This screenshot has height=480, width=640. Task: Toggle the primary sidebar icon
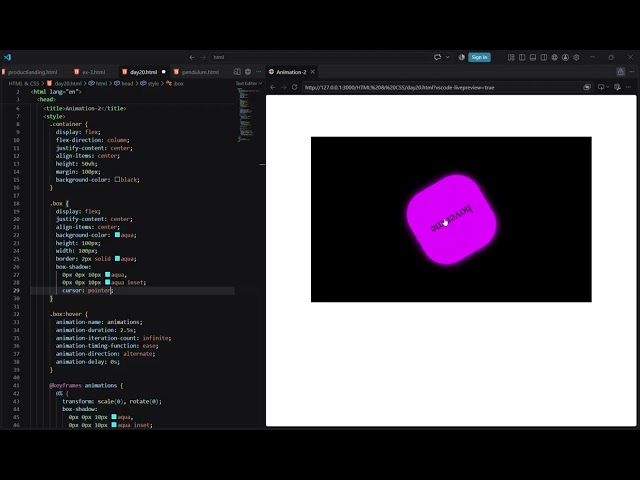[522, 57]
